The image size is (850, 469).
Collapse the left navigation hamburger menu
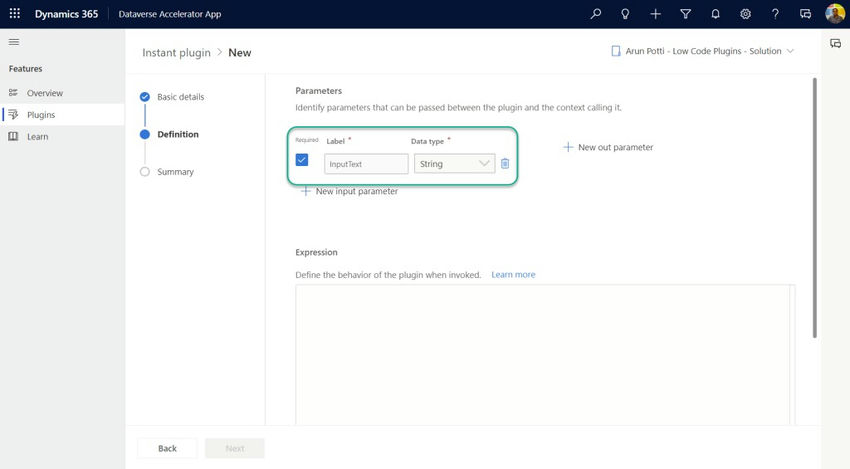tap(14, 42)
